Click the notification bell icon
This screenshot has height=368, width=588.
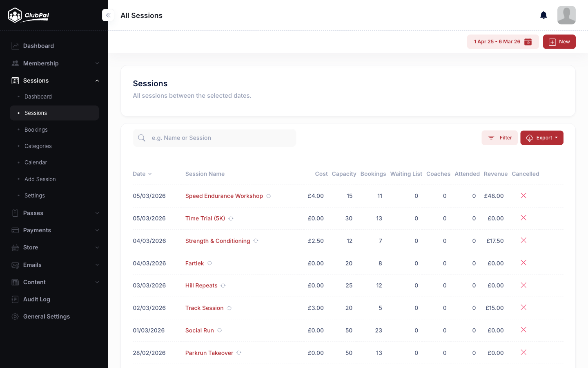tap(543, 15)
